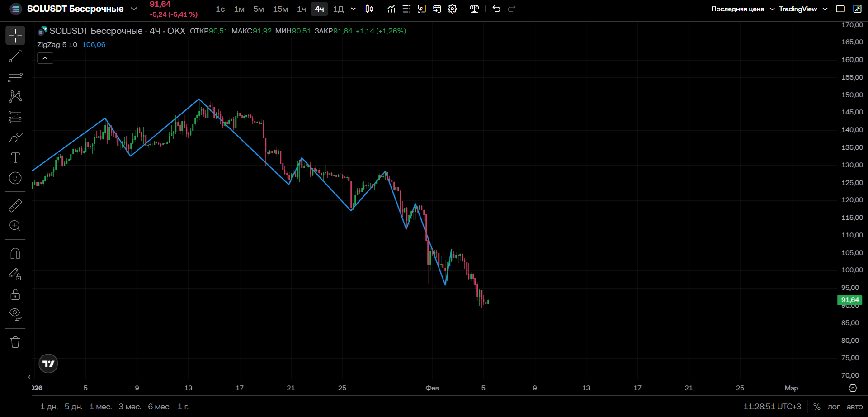868x417 pixels.
Task: Set range to 1 мес.
Action: click(x=100, y=407)
